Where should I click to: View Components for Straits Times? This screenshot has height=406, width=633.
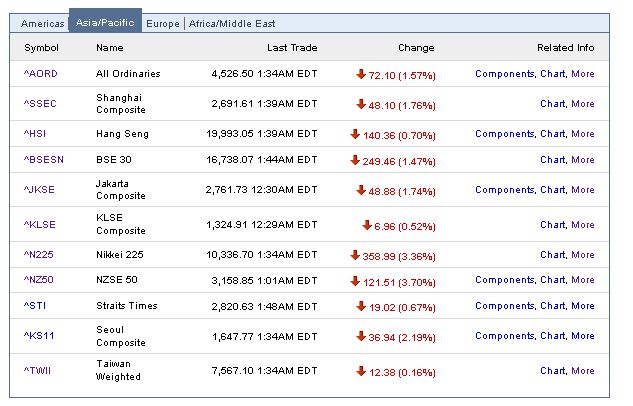click(x=505, y=306)
